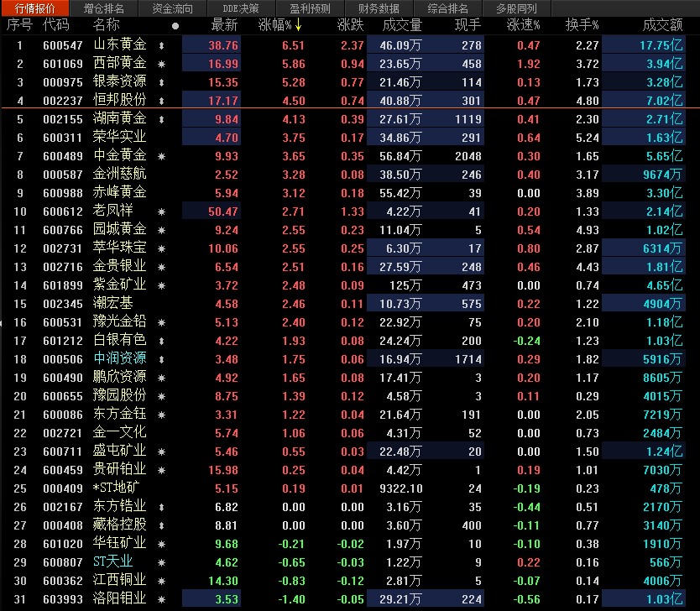Sort by the 换手% column header
Image resolution: width=700 pixels, height=611 pixels.
pos(582,25)
